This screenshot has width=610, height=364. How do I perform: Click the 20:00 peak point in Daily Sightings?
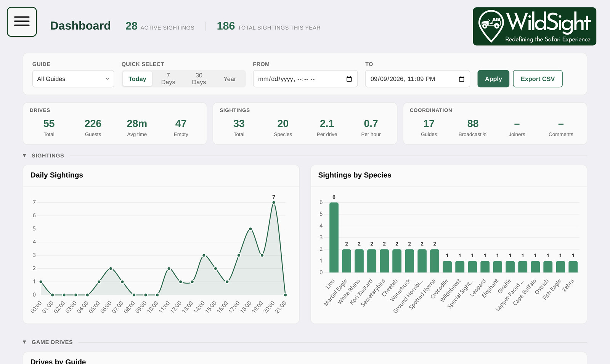pos(274,202)
